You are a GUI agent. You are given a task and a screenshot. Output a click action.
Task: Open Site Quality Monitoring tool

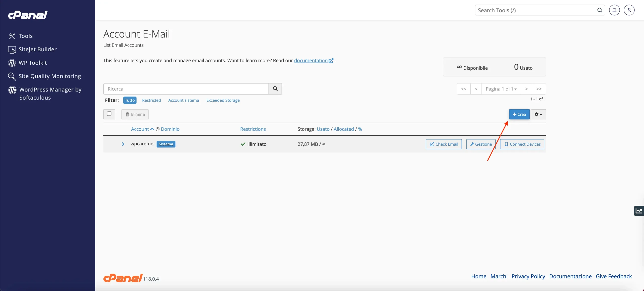[x=50, y=76]
